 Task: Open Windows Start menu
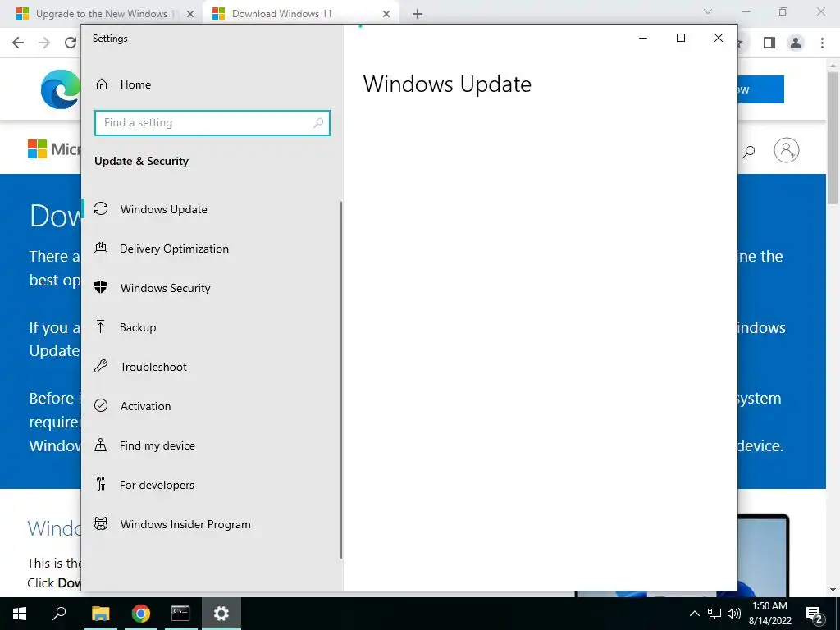coord(20,614)
